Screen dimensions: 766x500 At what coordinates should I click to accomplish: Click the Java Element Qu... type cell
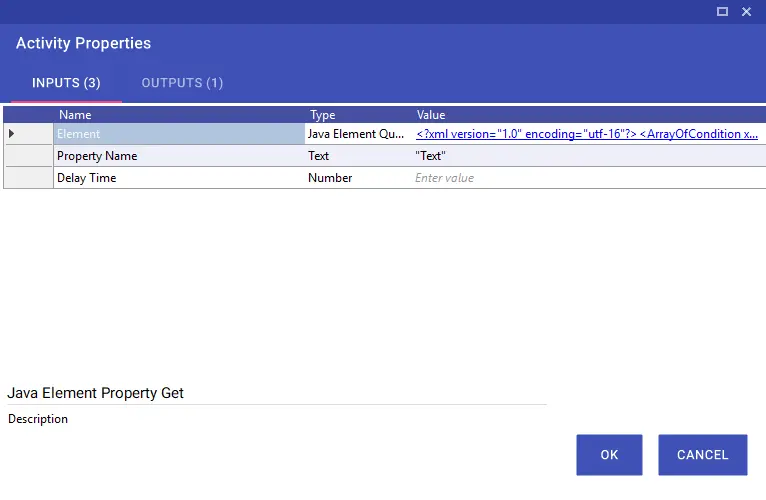click(359, 134)
